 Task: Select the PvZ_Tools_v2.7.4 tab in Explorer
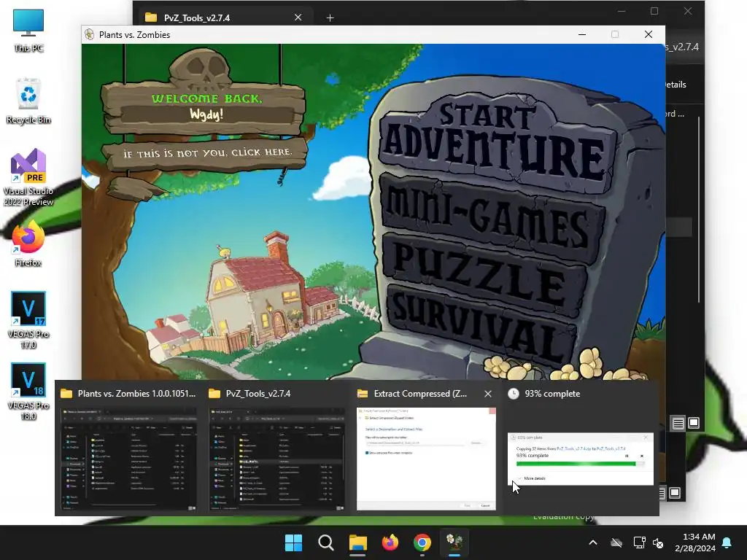coord(223,17)
